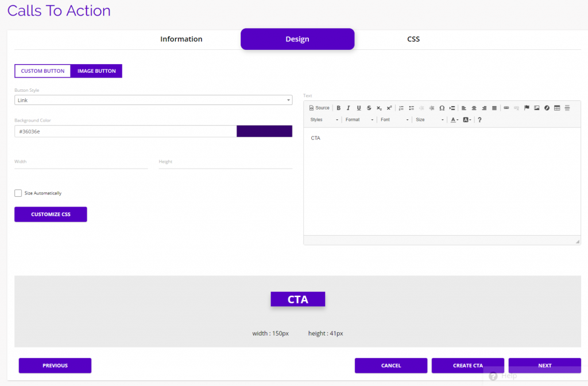
Task: Toggle bold formatting in the text editor
Action: [x=338, y=108]
